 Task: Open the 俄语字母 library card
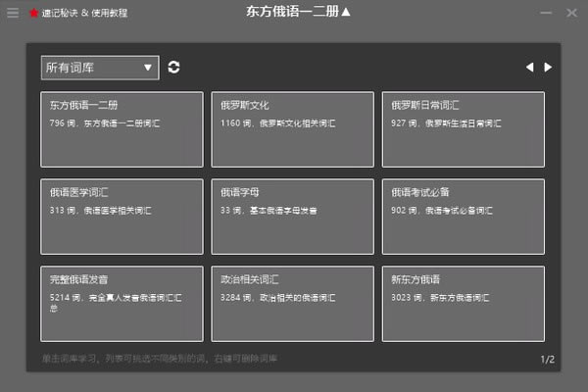(x=293, y=216)
